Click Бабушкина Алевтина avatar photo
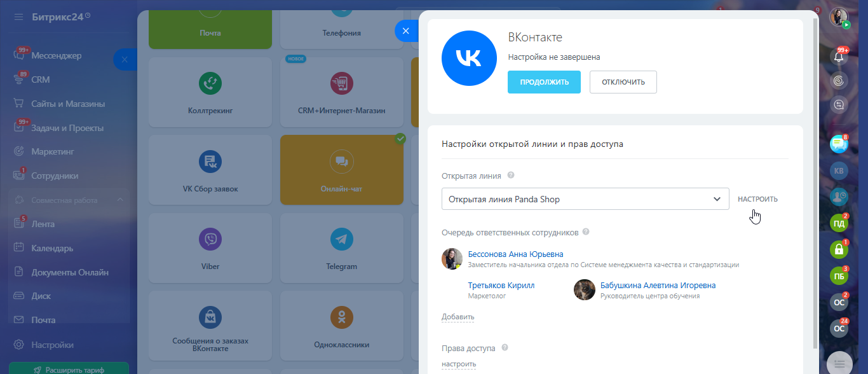Viewport: 868px width, 374px height. (x=585, y=290)
